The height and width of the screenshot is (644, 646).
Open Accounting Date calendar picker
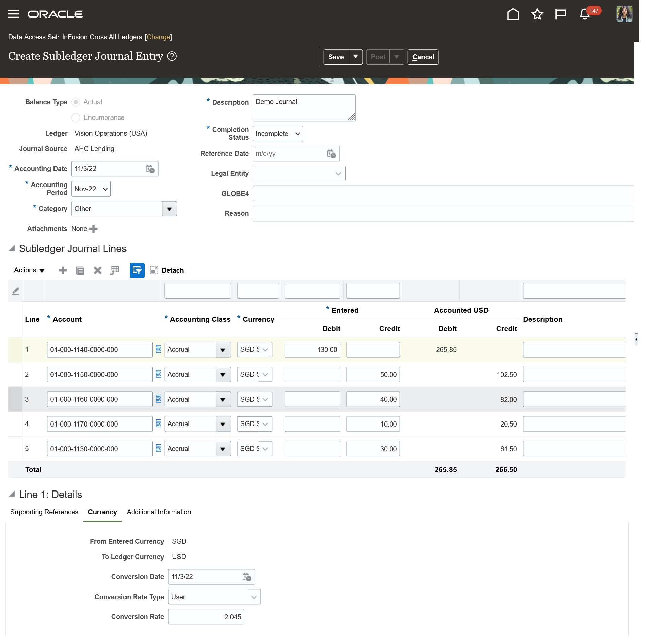(x=150, y=169)
